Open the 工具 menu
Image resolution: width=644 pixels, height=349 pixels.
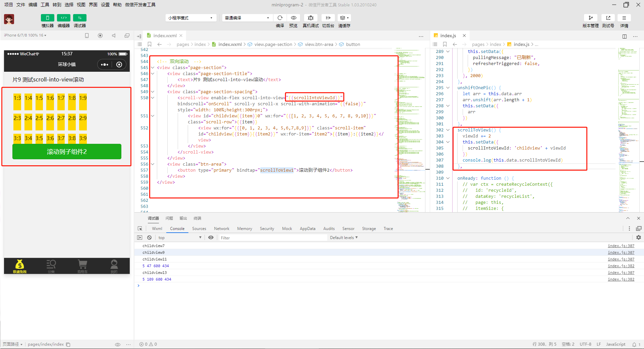coord(45,5)
